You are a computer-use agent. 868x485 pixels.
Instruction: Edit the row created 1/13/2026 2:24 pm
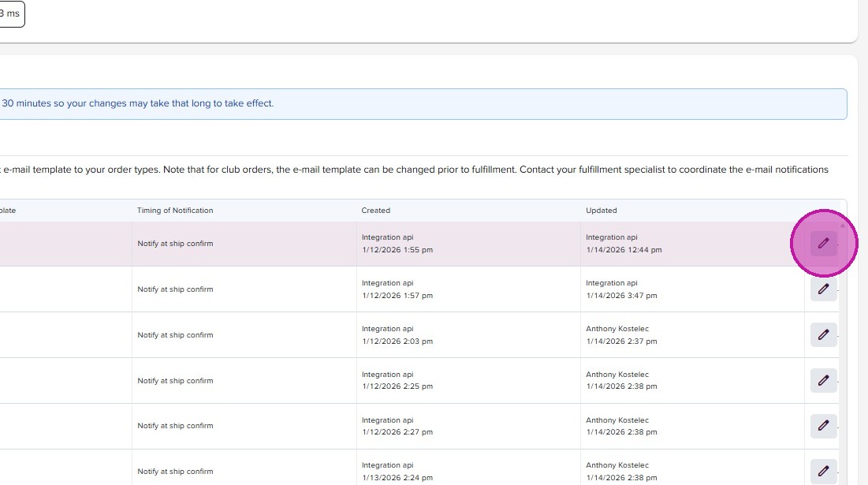823,472
